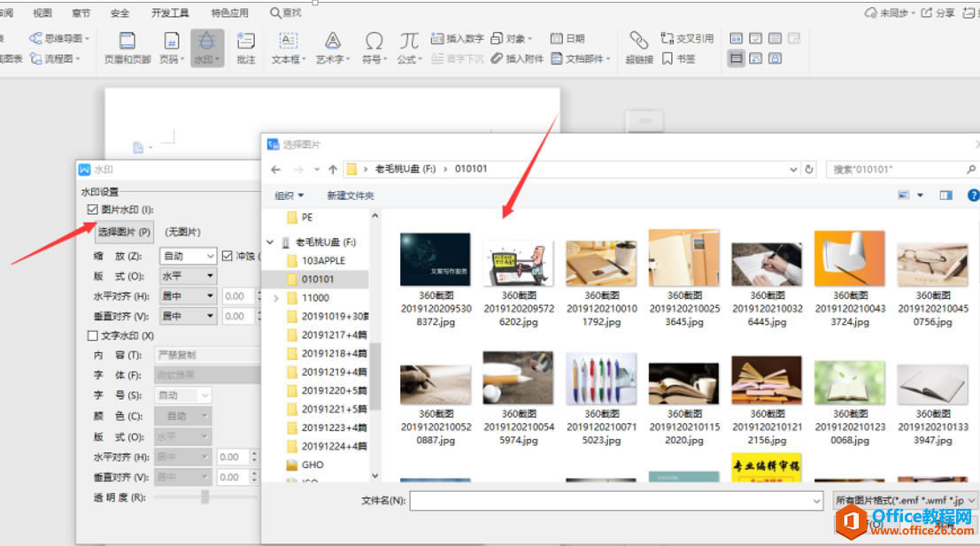The image size is (980, 546).
Task: Select the 010101 folder in the tree
Action: 316,280
